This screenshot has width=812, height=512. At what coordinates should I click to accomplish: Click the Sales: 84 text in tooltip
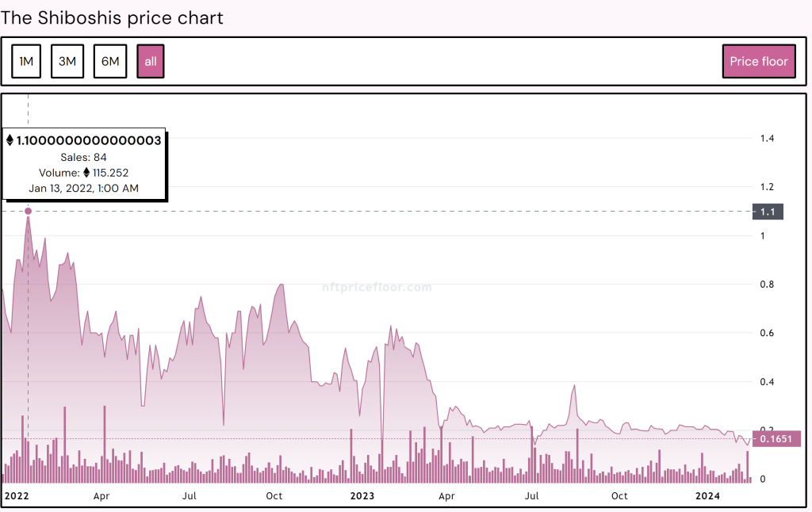[x=84, y=157]
